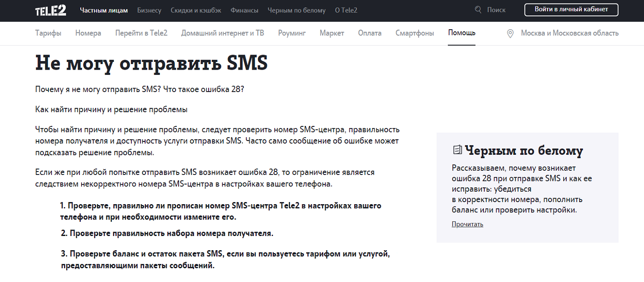Click the newspaper icon beside Черным по белому
The height and width of the screenshot is (282, 644).
coord(458,150)
